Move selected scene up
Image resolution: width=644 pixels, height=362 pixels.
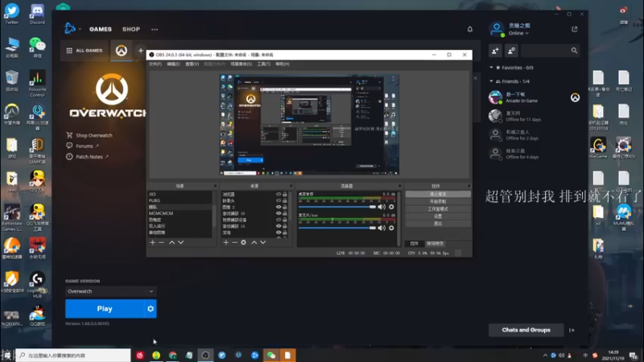[x=171, y=243]
